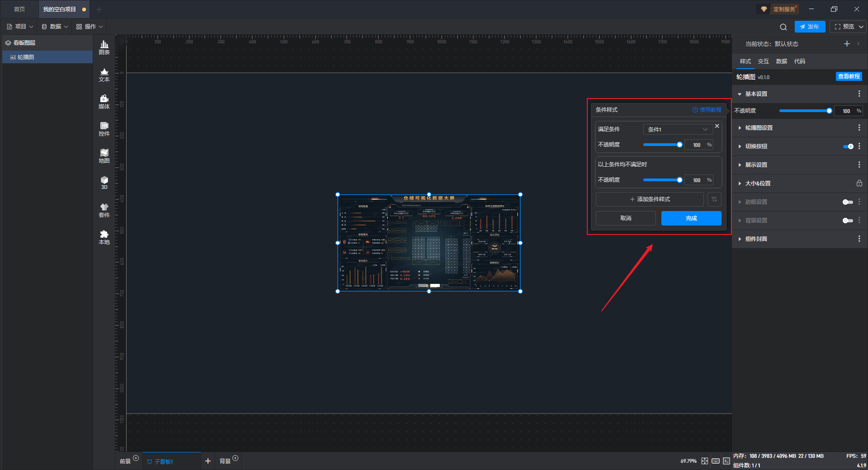The width and height of the screenshot is (868, 470).
Task: Open the 本地 local components panel
Action: pos(104,237)
